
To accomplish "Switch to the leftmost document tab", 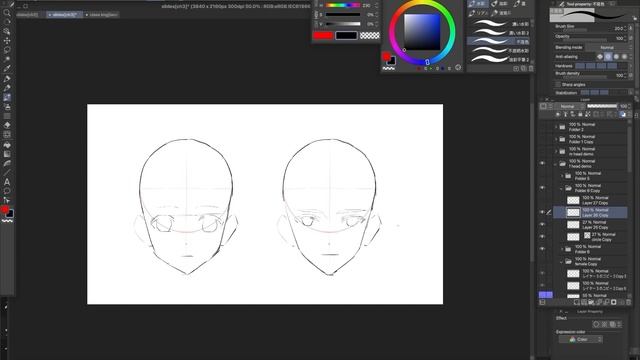I will [x=28, y=15].
